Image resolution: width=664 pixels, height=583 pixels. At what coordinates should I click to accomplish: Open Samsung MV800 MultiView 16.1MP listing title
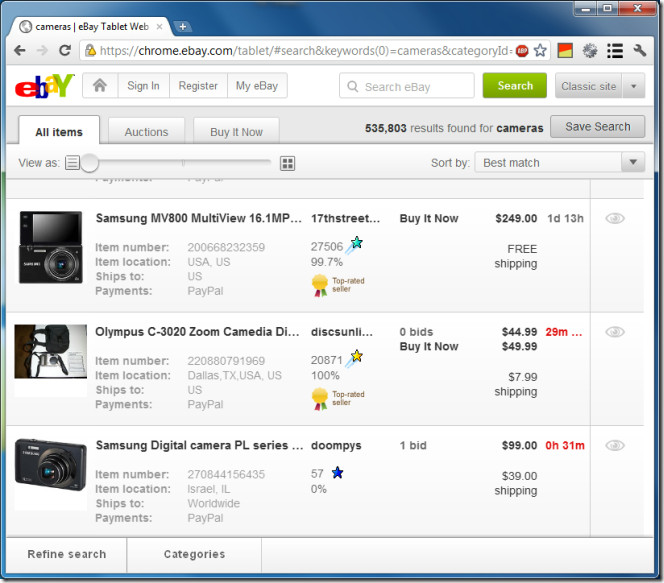click(x=199, y=218)
